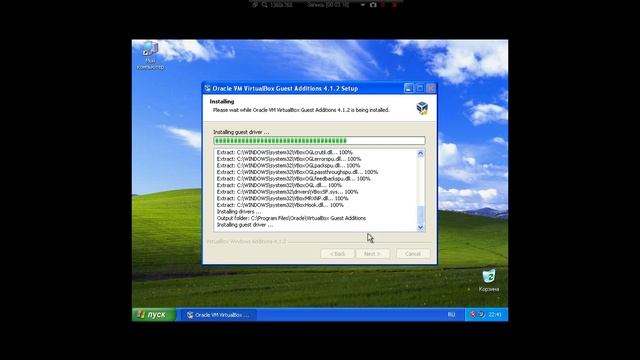Screen dimensions: 640x360
Task: Click the installation progress bar
Action: tap(319, 140)
